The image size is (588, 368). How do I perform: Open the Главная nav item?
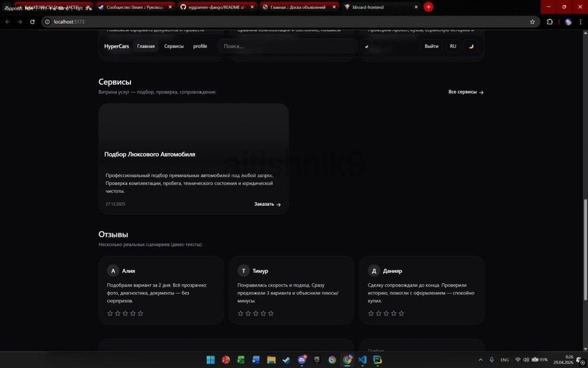coord(146,46)
